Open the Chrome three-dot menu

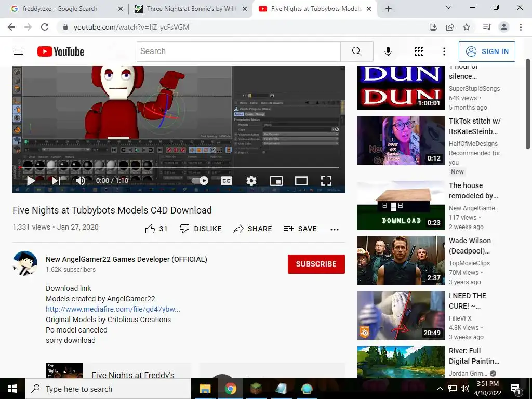(x=521, y=27)
